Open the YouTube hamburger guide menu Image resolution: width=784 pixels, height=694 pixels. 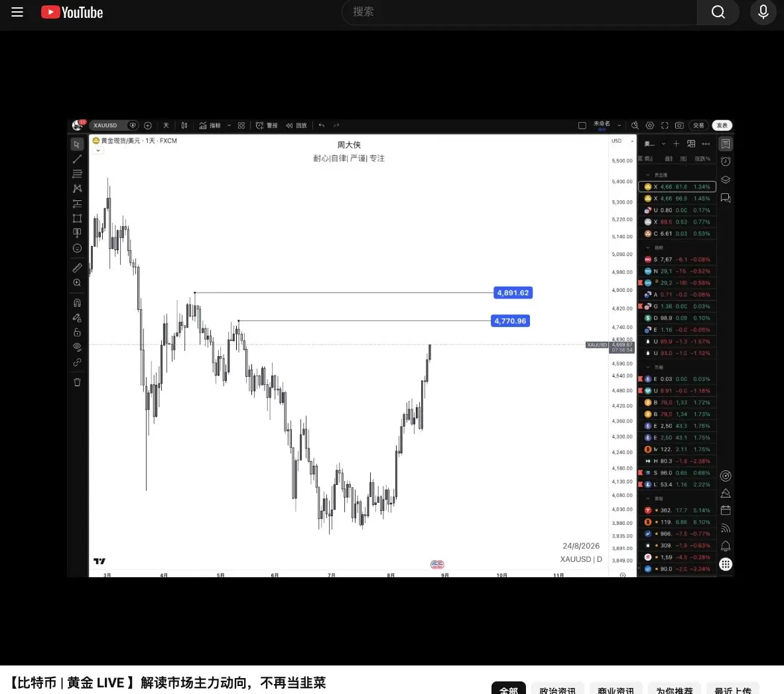click(x=17, y=12)
